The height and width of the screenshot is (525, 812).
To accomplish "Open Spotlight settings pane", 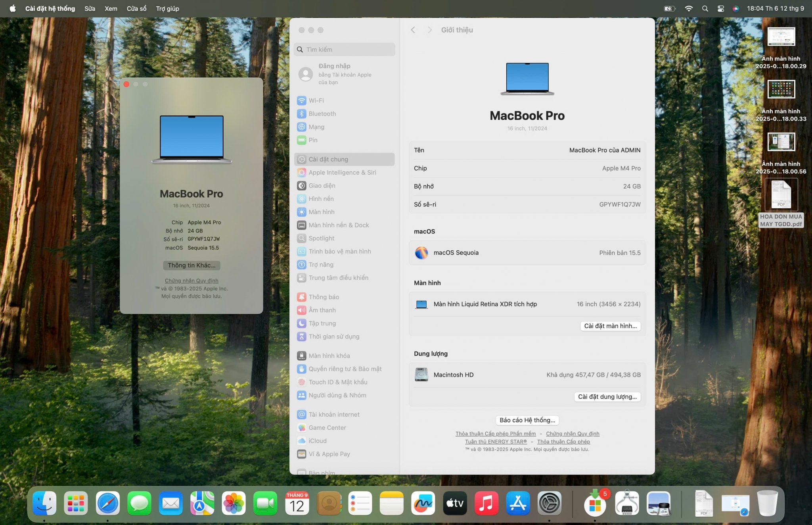I will 321,238.
